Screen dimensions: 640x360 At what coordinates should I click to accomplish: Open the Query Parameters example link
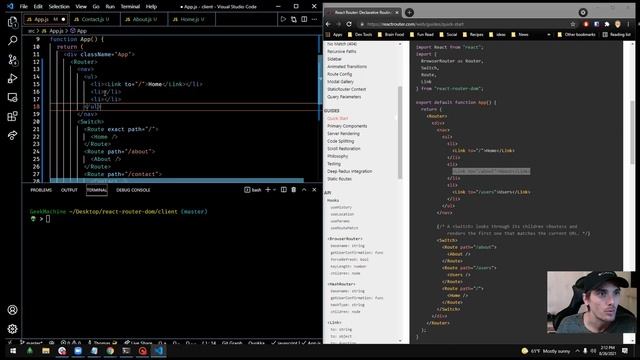pyautogui.click(x=344, y=97)
